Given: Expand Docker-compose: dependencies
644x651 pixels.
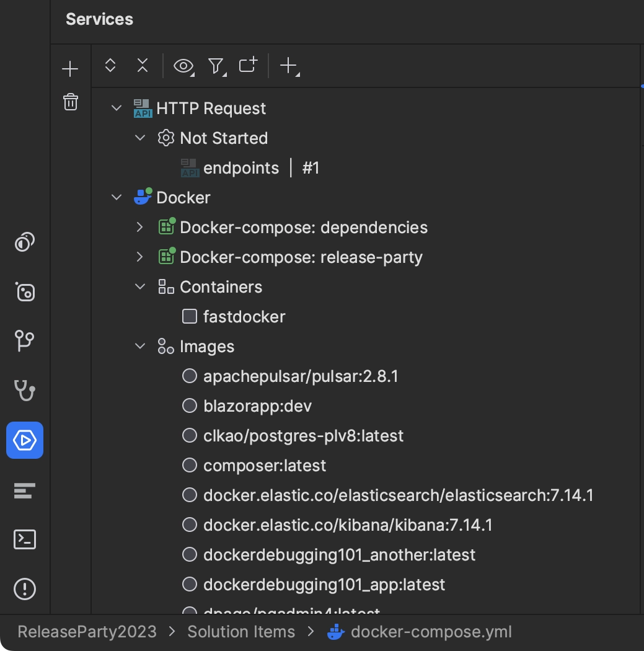Looking at the screenshot, I should point(140,227).
